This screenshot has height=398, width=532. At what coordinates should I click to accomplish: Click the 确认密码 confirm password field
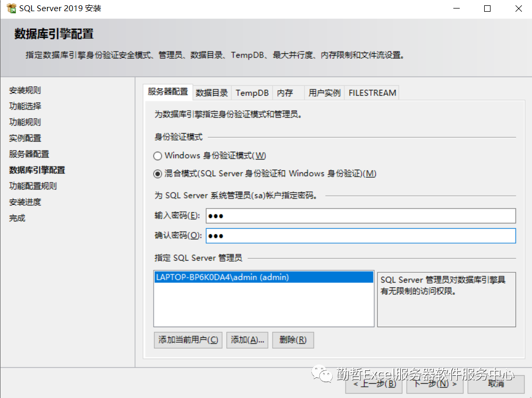[x=361, y=236]
